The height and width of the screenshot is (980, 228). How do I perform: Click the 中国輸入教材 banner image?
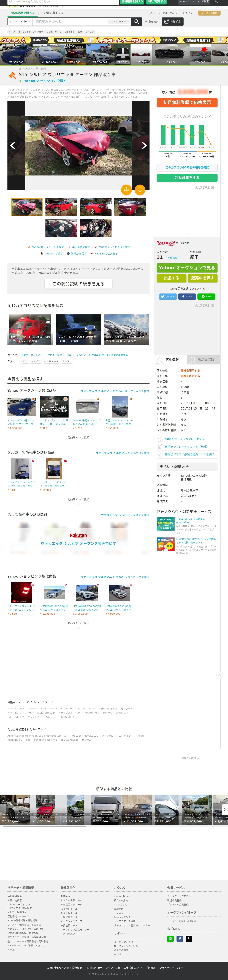pos(165,544)
